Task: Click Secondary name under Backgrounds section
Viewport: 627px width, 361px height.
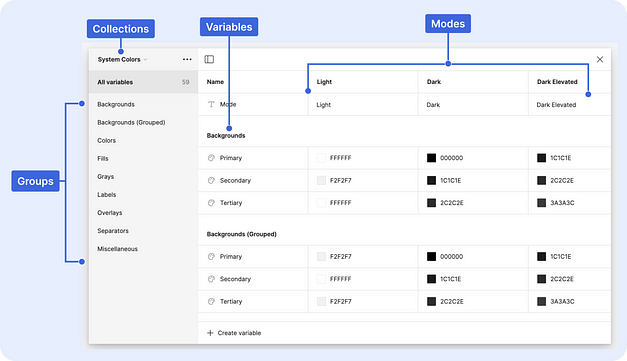Action: click(x=235, y=180)
